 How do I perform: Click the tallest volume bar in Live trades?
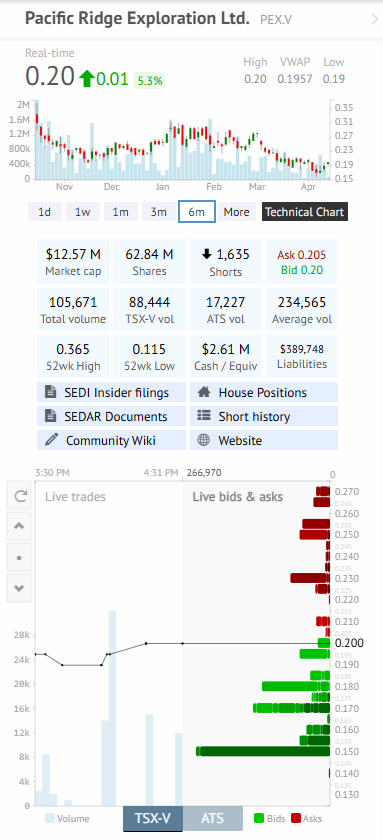point(112,708)
